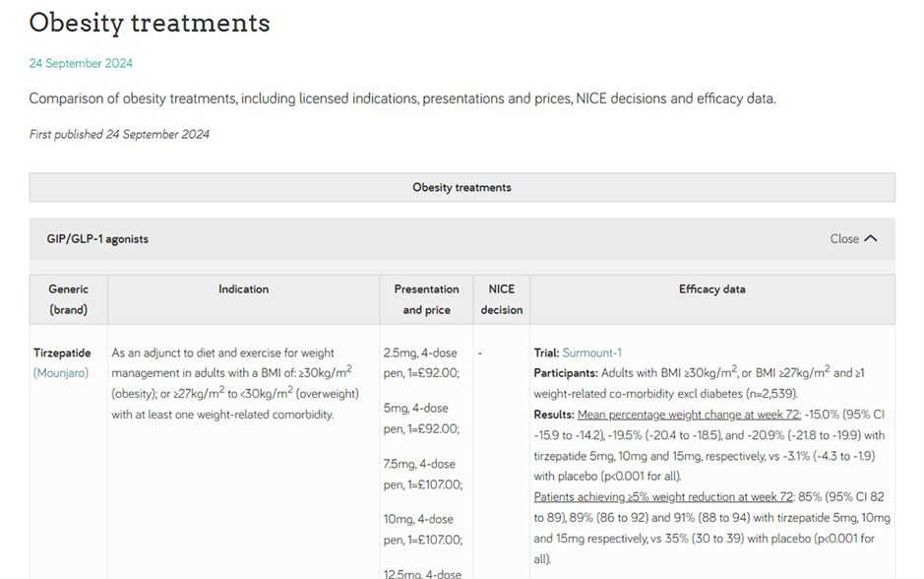This screenshot has width=924, height=579.
Task: Click the Efficacy data column header
Action: pyautogui.click(x=711, y=289)
